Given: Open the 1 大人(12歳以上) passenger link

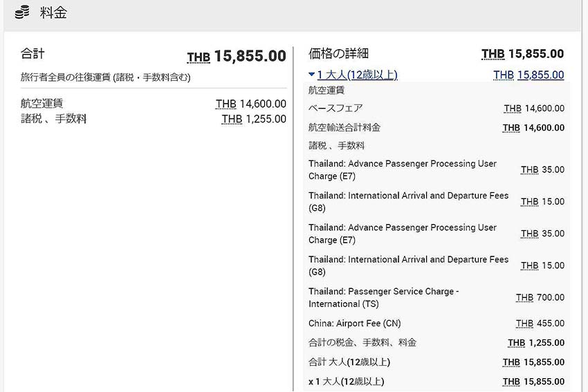Looking at the screenshot, I should click(x=357, y=75).
